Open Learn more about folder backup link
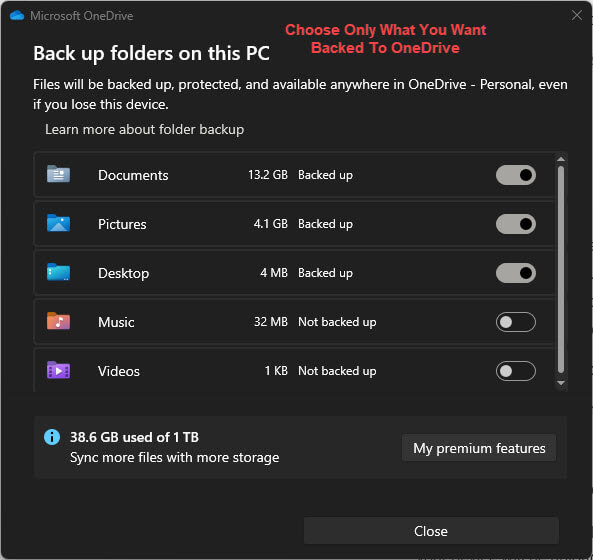Screen dimensions: 593x560 point(144,129)
